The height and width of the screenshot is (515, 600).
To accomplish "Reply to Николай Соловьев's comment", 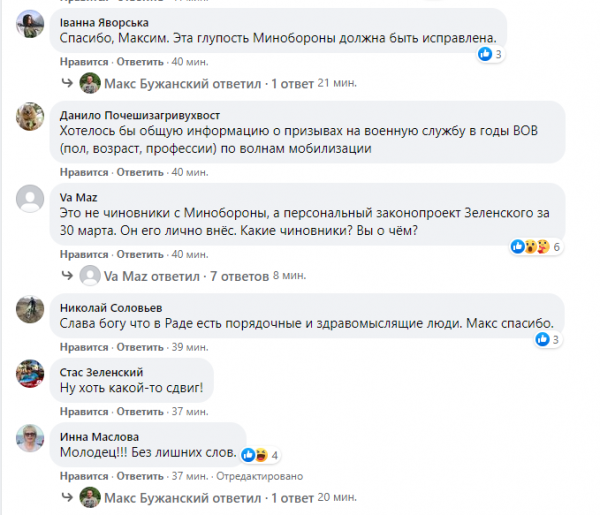I will [x=138, y=347].
